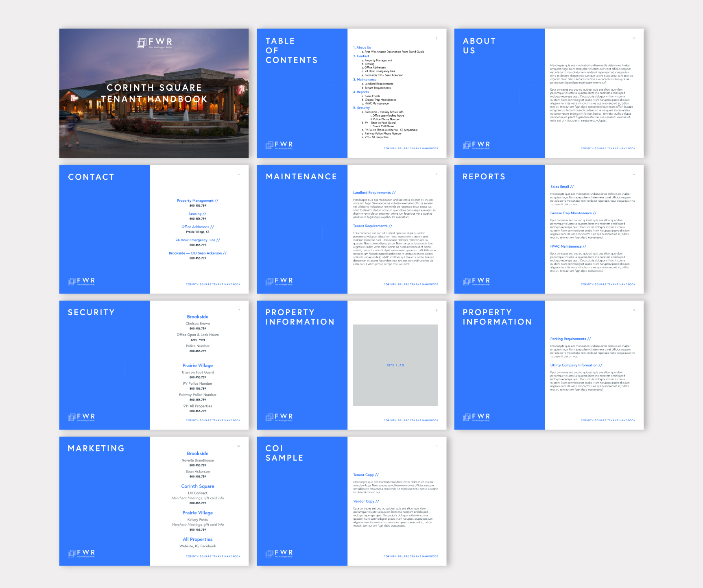
Task: Click 'Tenant Copy //' on COI Sample page
Action: 366,475
